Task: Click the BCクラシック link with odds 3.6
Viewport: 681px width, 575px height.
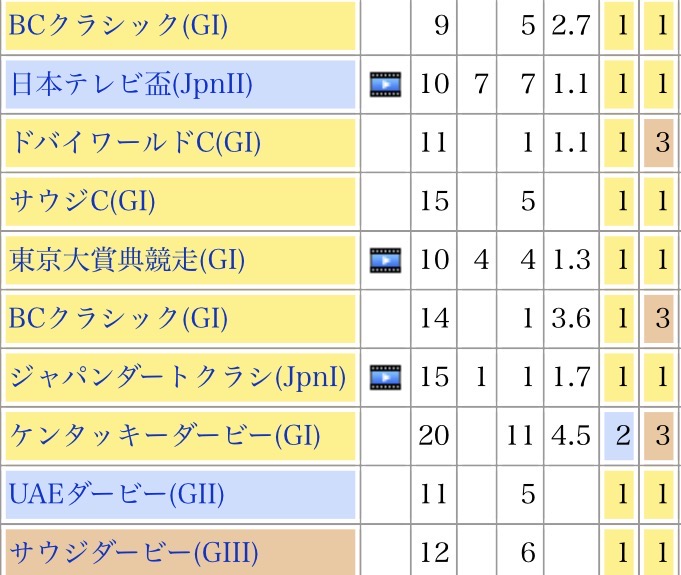Action: pos(118,319)
